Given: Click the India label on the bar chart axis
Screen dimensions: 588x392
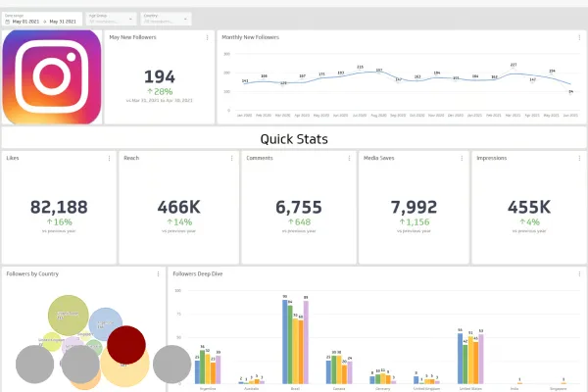Looking at the screenshot, I should [514, 389].
